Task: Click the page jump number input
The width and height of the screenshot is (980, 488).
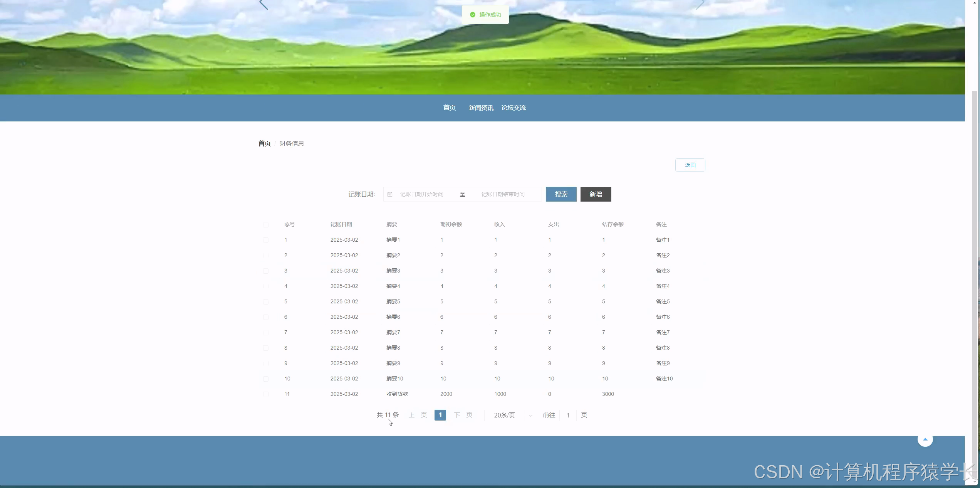Action: point(567,415)
